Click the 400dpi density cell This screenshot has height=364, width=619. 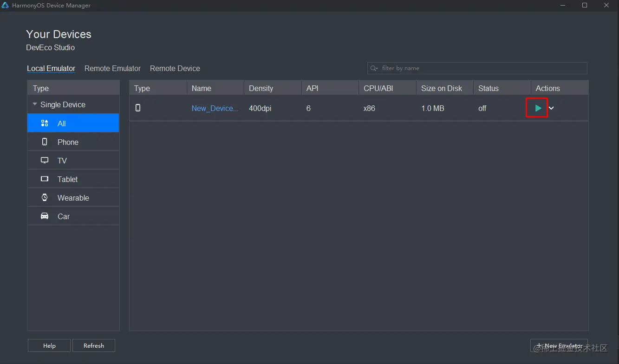260,108
